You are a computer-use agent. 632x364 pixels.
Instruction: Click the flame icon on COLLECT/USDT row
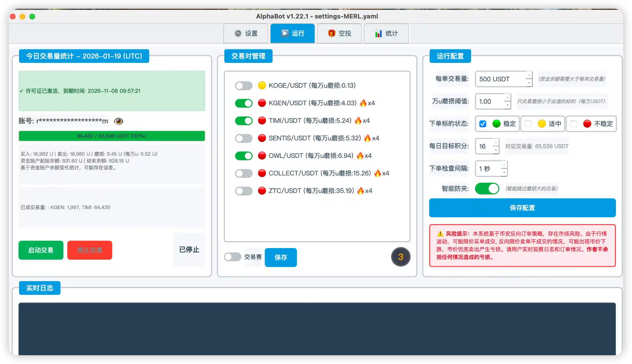[x=378, y=173]
